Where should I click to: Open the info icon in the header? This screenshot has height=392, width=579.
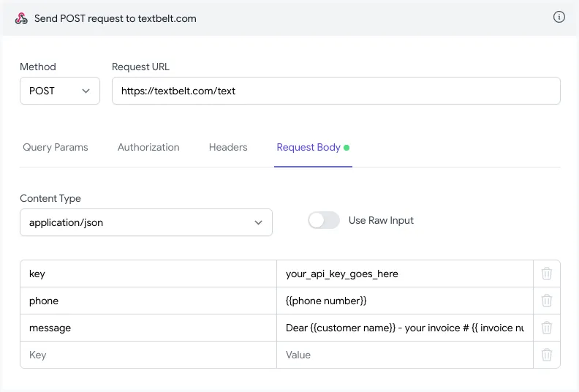coord(559,18)
